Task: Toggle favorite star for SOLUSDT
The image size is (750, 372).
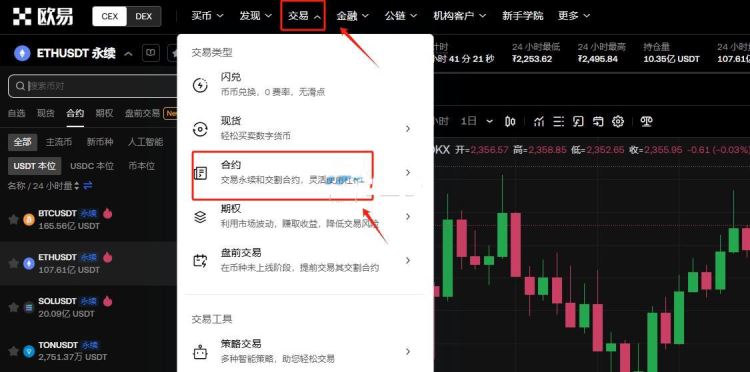Action: 13,307
